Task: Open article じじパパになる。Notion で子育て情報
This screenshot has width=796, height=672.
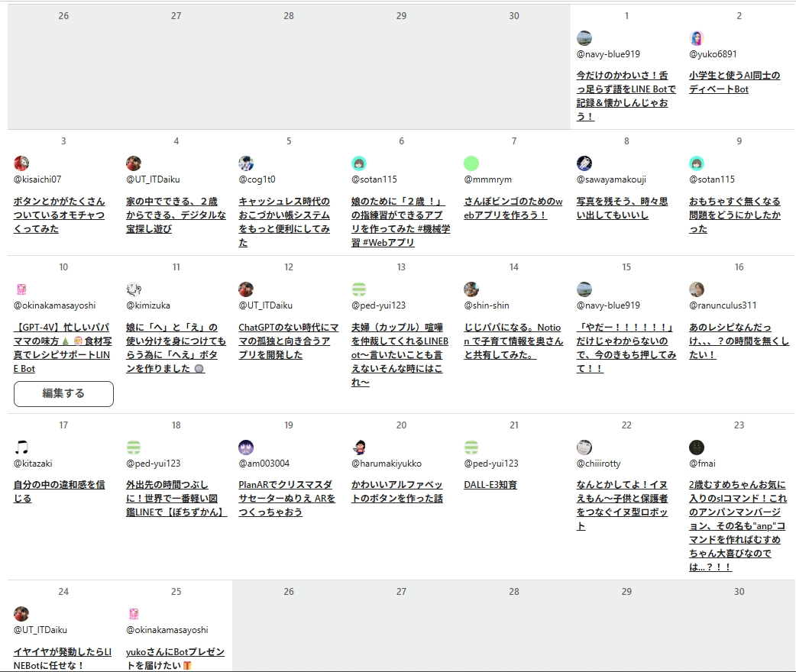Action: [x=513, y=341]
